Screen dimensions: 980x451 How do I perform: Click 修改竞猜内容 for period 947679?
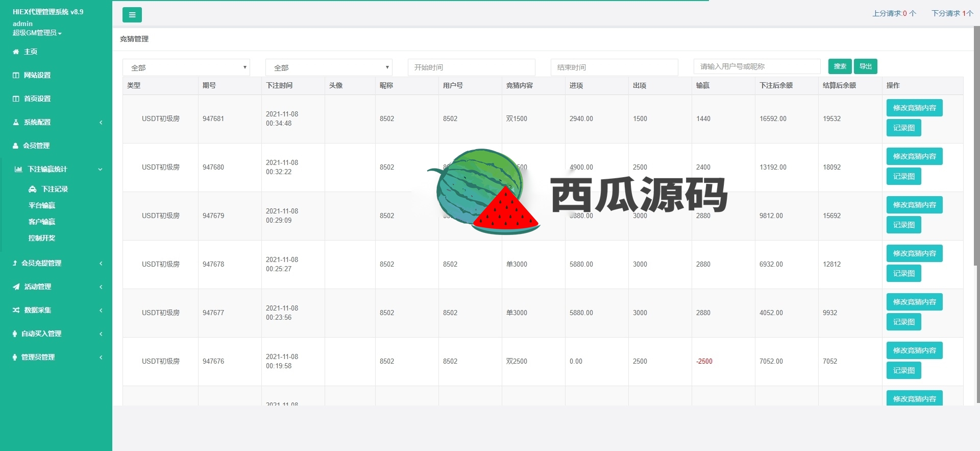[x=915, y=205]
